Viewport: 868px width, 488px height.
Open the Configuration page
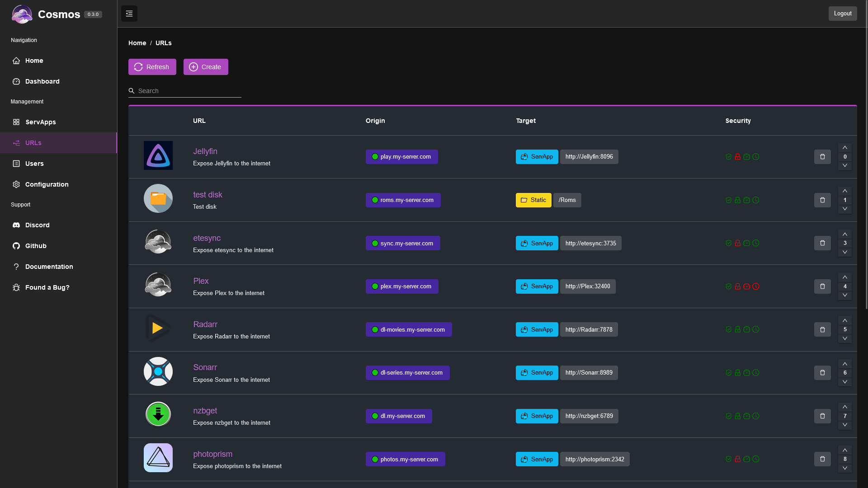click(x=47, y=184)
